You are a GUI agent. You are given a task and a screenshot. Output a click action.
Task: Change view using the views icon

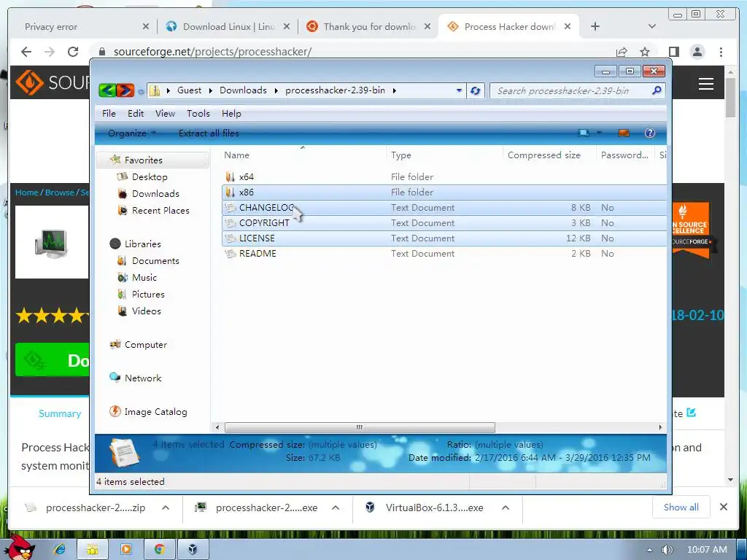click(584, 133)
